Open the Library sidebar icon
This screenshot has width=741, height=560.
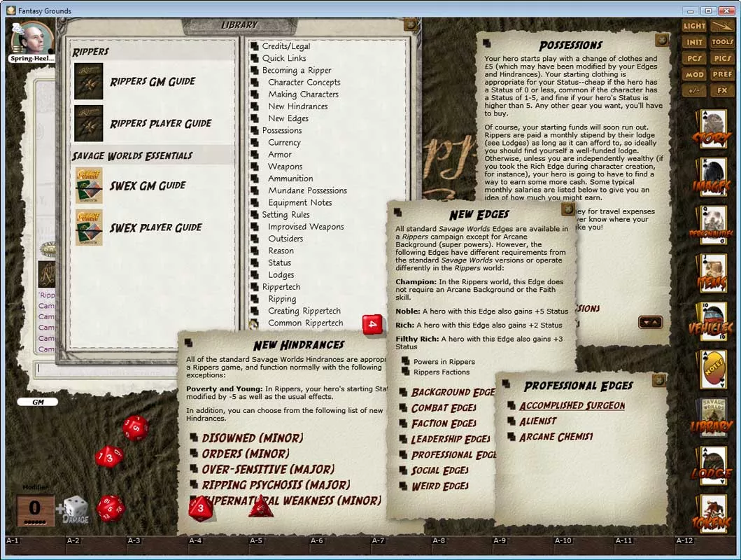pyautogui.click(x=712, y=418)
